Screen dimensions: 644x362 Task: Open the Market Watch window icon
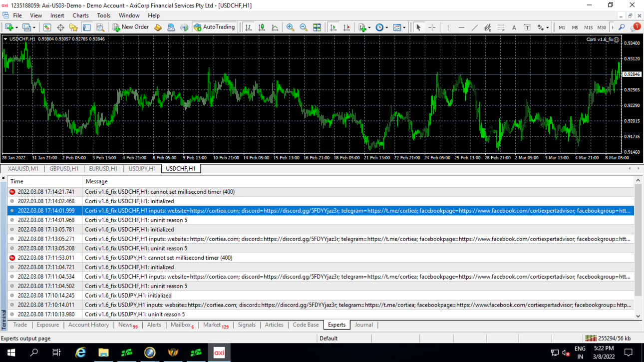[x=47, y=27]
